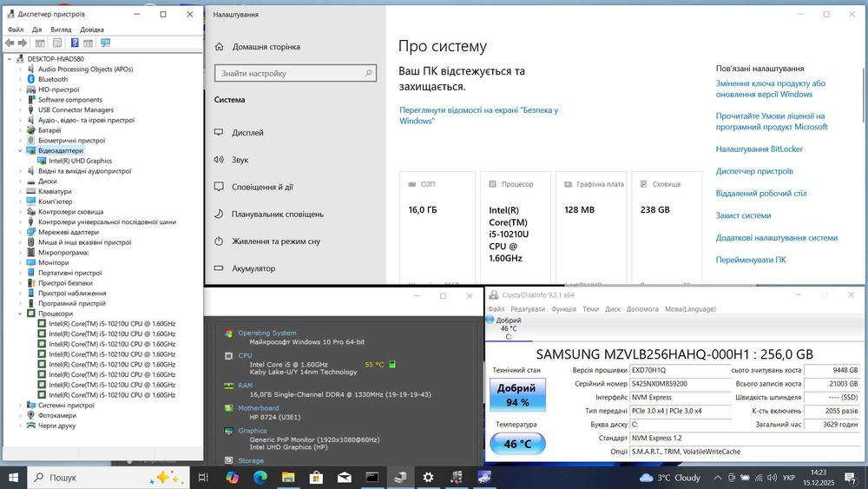Click the scan hardware monitor icon in toolbar

pyautogui.click(x=105, y=43)
